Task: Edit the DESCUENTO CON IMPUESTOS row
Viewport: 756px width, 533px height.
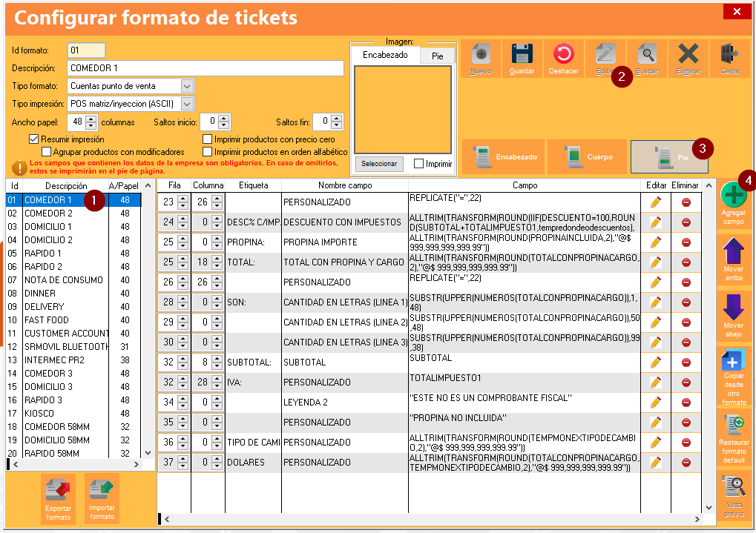Action: tap(655, 222)
